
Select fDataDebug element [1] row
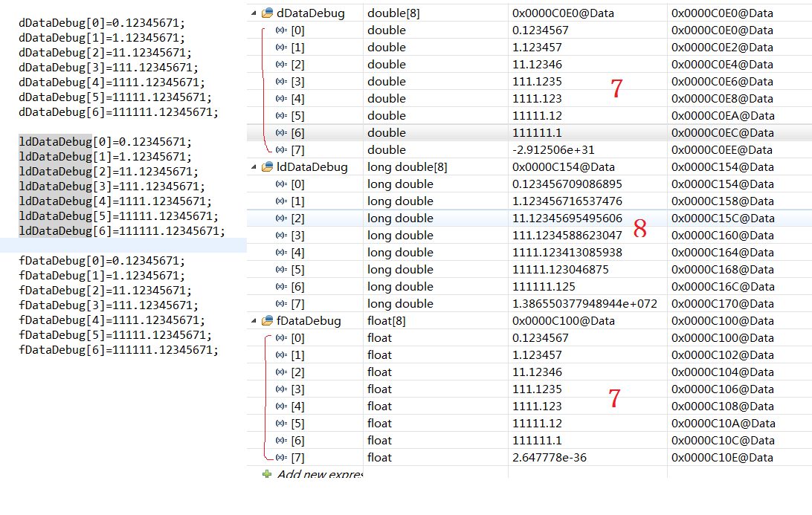coord(529,354)
